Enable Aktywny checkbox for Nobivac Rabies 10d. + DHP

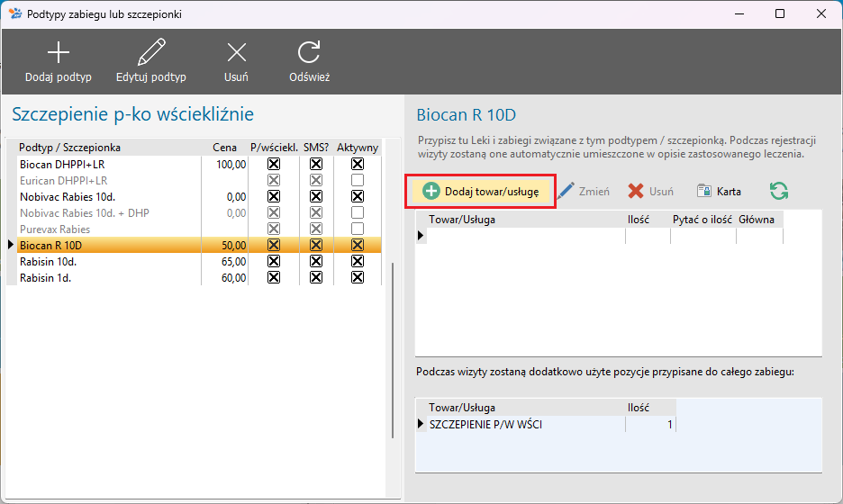pyautogui.click(x=358, y=212)
